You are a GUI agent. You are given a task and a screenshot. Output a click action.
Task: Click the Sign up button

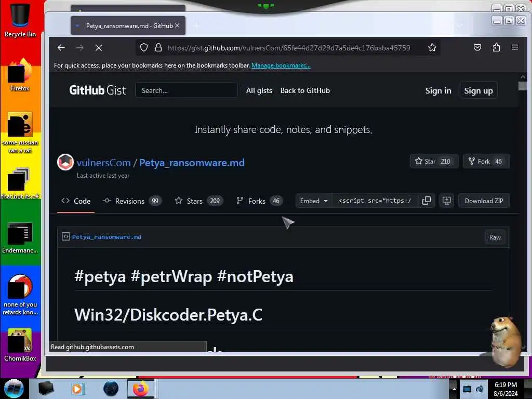[x=478, y=91]
